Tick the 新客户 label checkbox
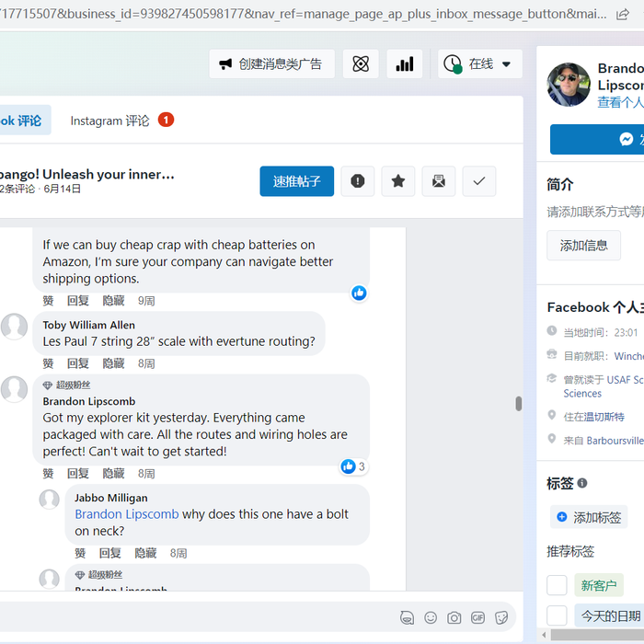 557,585
